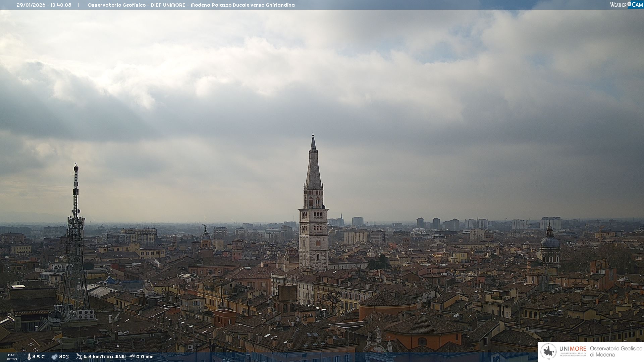Click the 80% humidity value

click(64, 357)
